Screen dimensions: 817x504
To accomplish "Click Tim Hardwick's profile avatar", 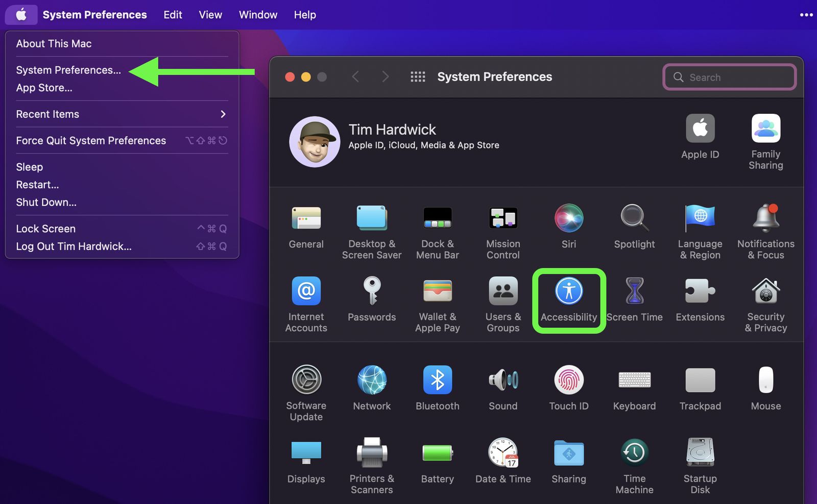I will pos(315,141).
